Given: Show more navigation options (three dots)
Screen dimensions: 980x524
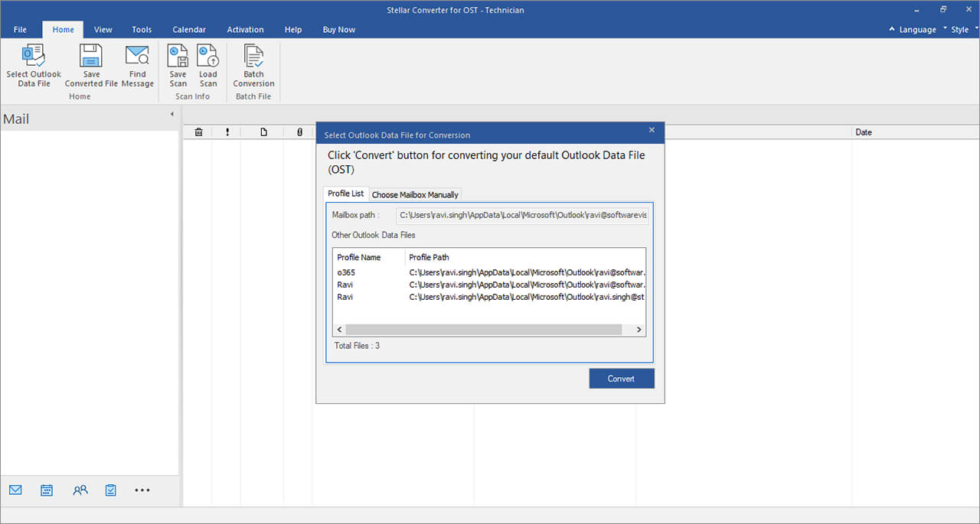Looking at the screenshot, I should (142, 490).
